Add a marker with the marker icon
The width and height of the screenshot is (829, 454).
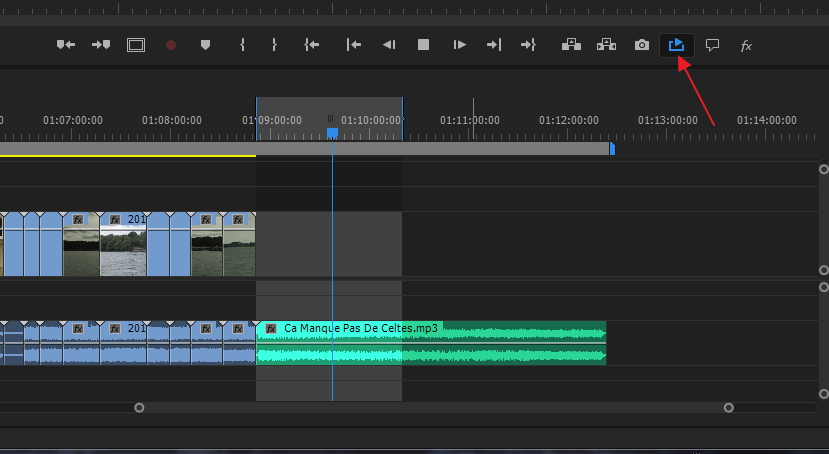click(206, 45)
